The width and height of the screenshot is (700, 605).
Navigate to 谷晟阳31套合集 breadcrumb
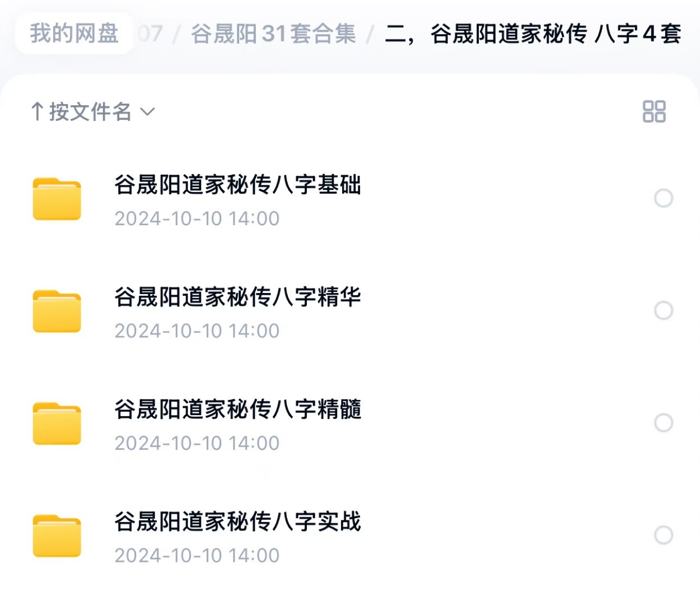[x=273, y=34]
